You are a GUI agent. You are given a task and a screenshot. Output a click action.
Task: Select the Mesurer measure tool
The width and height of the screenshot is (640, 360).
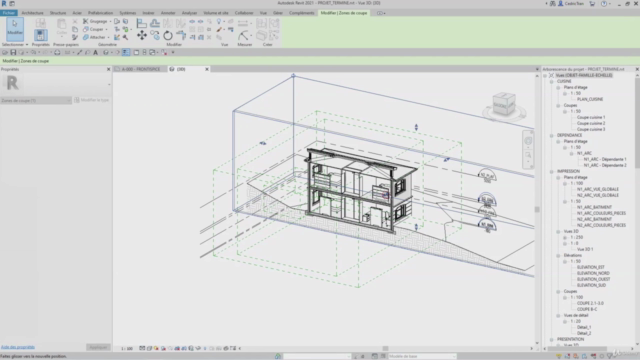click(x=244, y=36)
